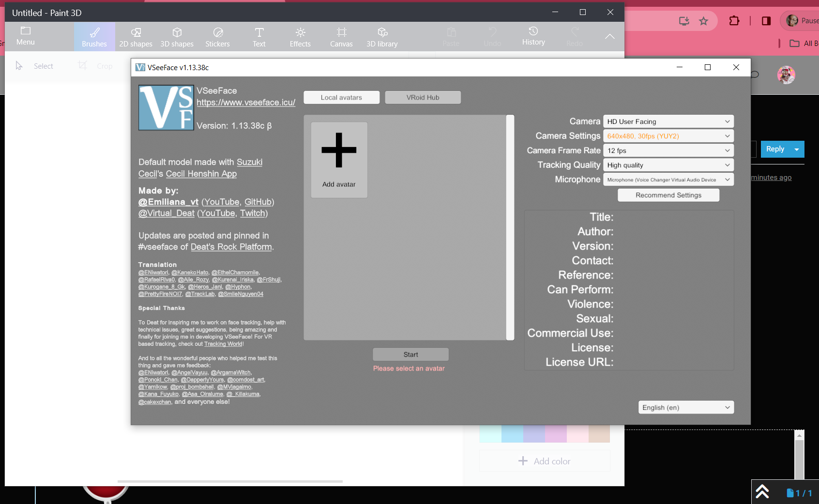Click the Select tool in Paint 3D
819x504 pixels.
pos(34,66)
